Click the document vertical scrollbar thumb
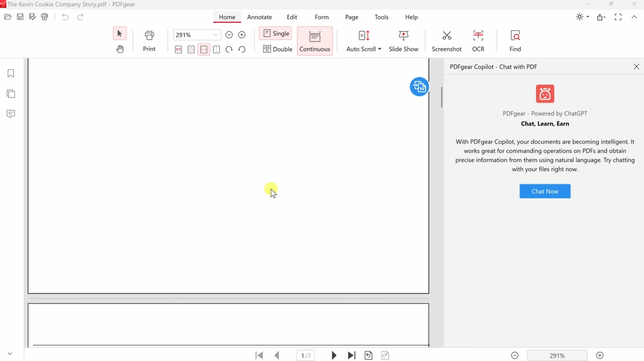This screenshot has width=644, height=361. pyautogui.click(x=442, y=97)
